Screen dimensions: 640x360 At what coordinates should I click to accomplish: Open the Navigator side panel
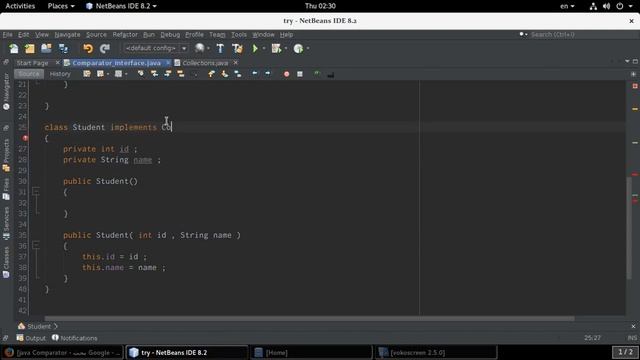6,92
